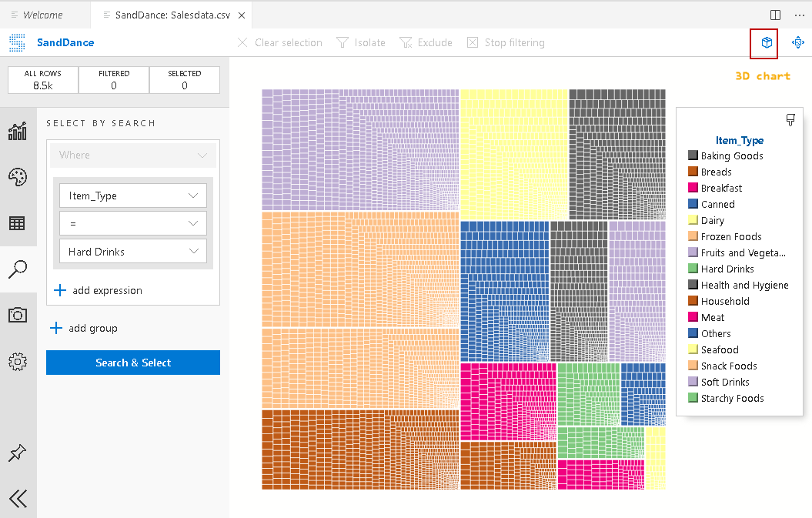Image resolution: width=812 pixels, height=518 pixels.
Task: Pin the Item_Type legend panel
Action: point(790,120)
